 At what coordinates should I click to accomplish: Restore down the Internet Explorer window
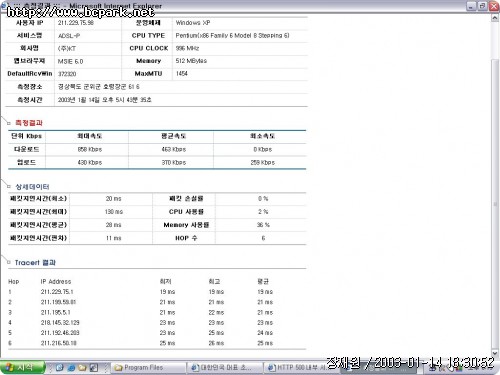point(482,6)
